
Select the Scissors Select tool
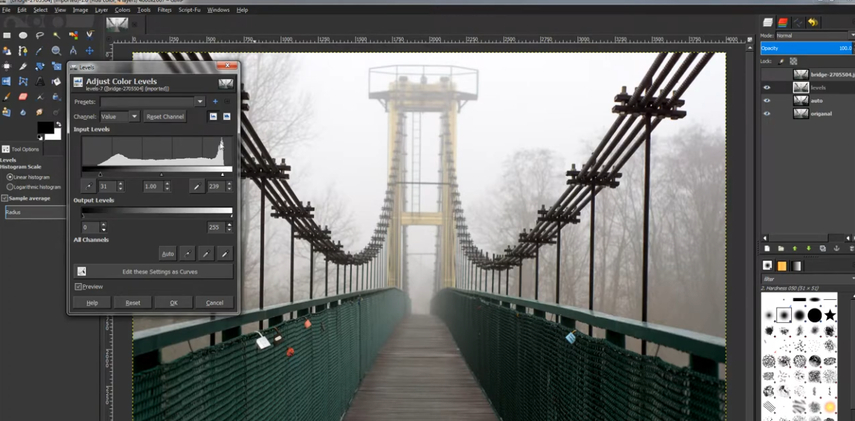tap(89, 35)
